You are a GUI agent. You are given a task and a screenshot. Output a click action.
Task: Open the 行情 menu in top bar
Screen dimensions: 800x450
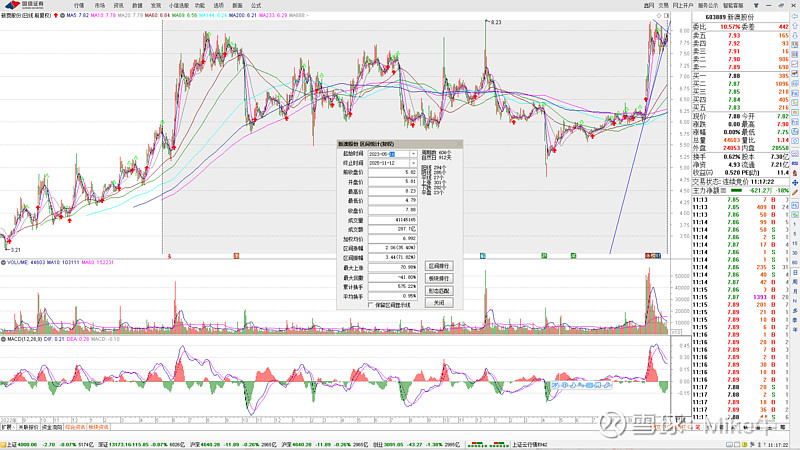(79, 5)
